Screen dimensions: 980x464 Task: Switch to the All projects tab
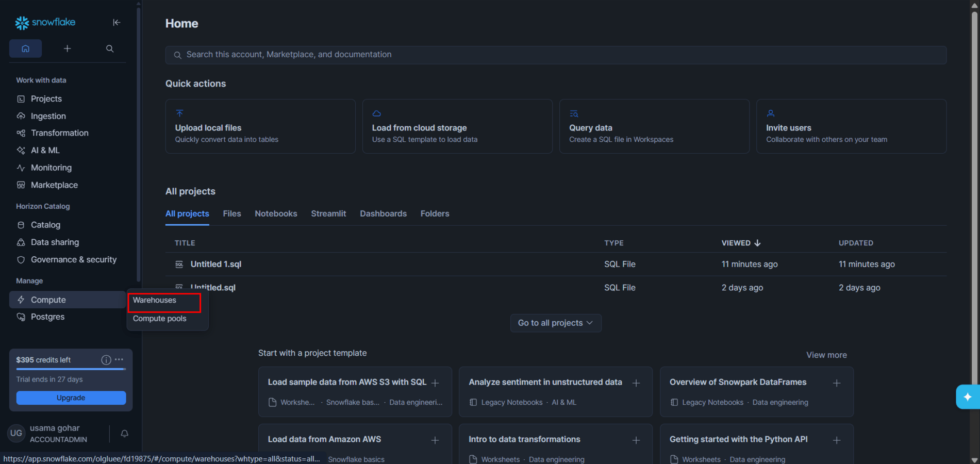click(x=187, y=213)
